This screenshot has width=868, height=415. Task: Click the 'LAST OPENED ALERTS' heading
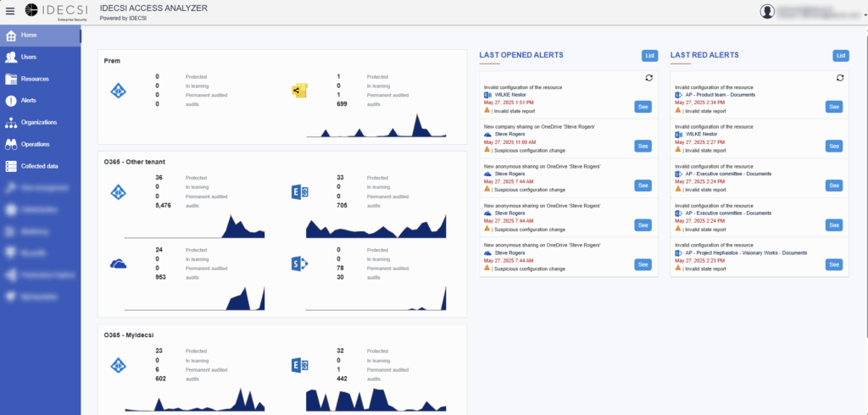click(x=521, y=55)
